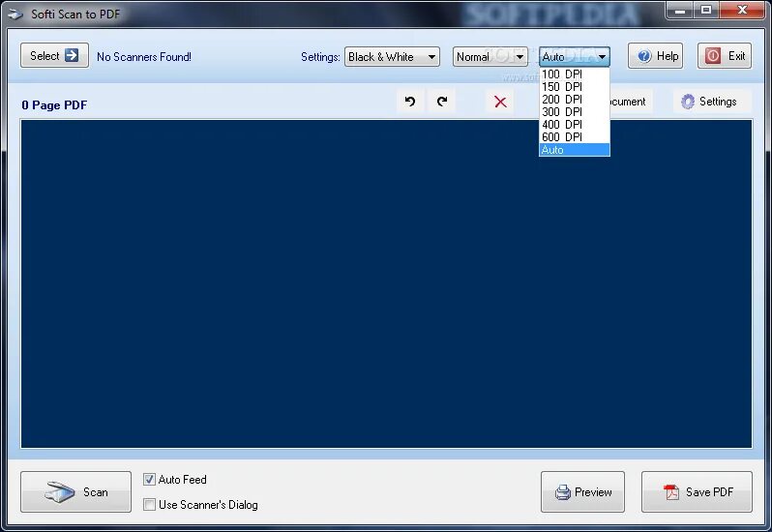
Task: Click the Exit button
Action: (x=725, y=56)
